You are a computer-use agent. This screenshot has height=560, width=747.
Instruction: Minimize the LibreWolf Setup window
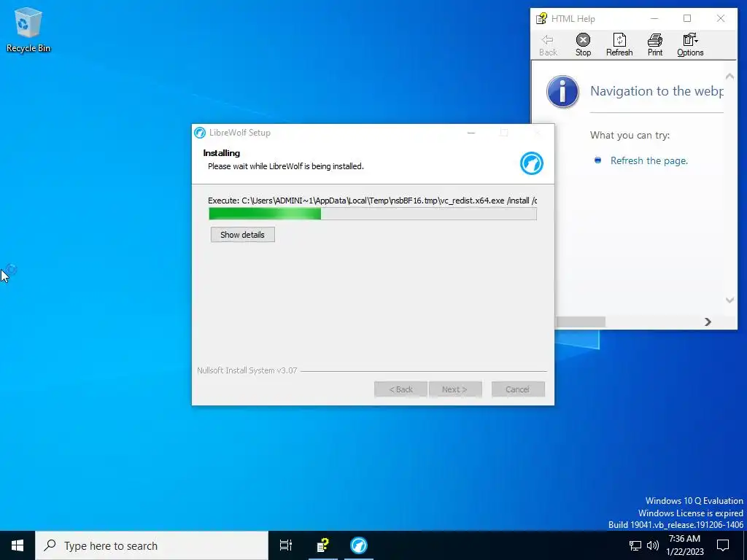pos(471,133)
